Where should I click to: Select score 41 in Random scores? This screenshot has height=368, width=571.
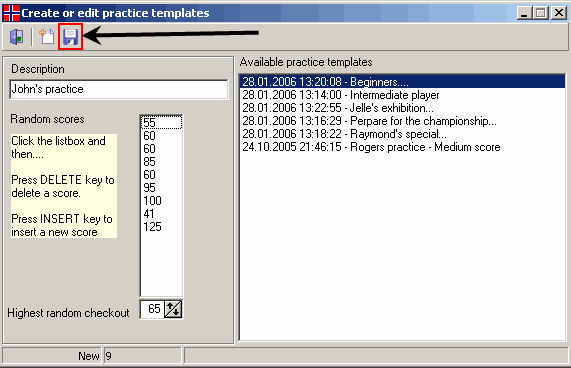[161, 214]
